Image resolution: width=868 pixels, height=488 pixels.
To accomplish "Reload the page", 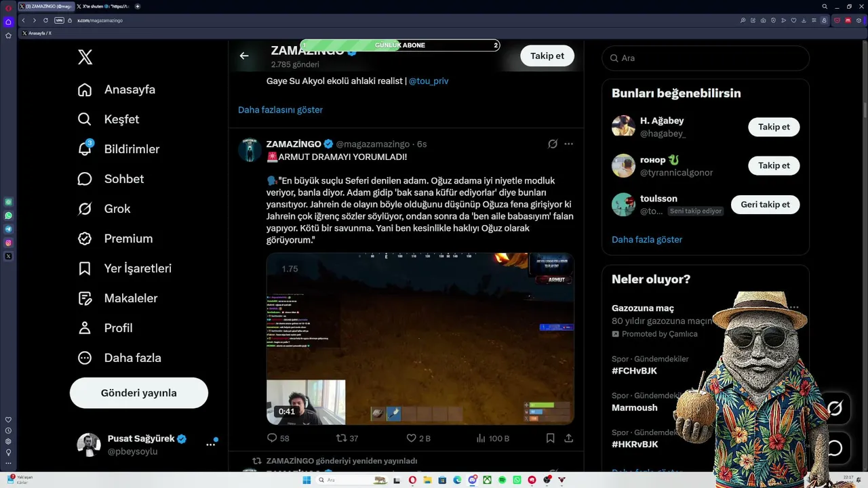I will tap(45, 20).
